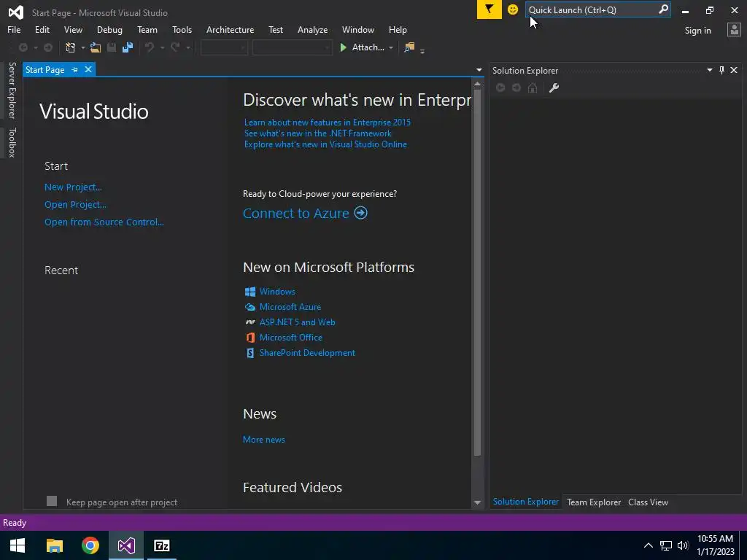The height and width of the screenshot is (560, 747).
Task: Click the Solution Explorer Home icon
Action: coord(533,87)
